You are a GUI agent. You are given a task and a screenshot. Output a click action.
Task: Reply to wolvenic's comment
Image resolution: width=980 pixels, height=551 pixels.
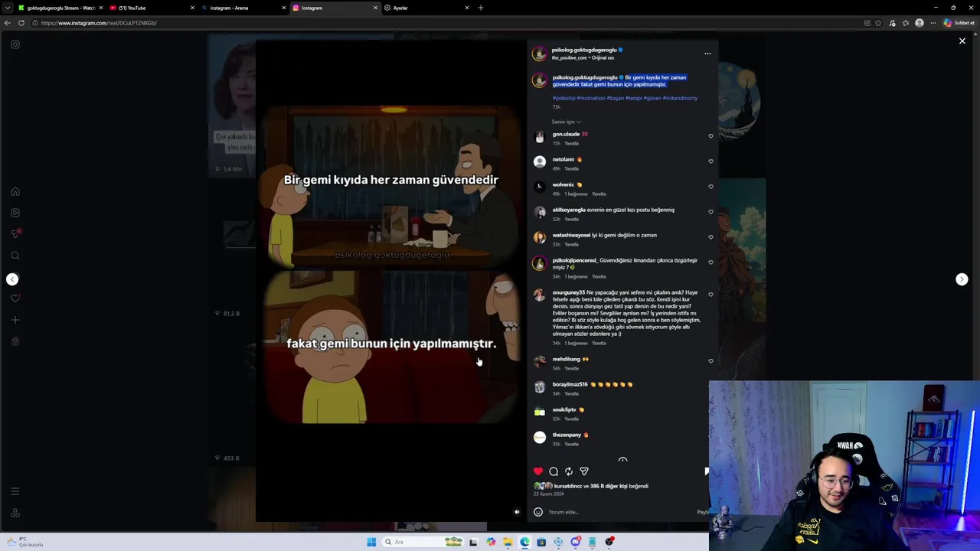pos(599,194)
